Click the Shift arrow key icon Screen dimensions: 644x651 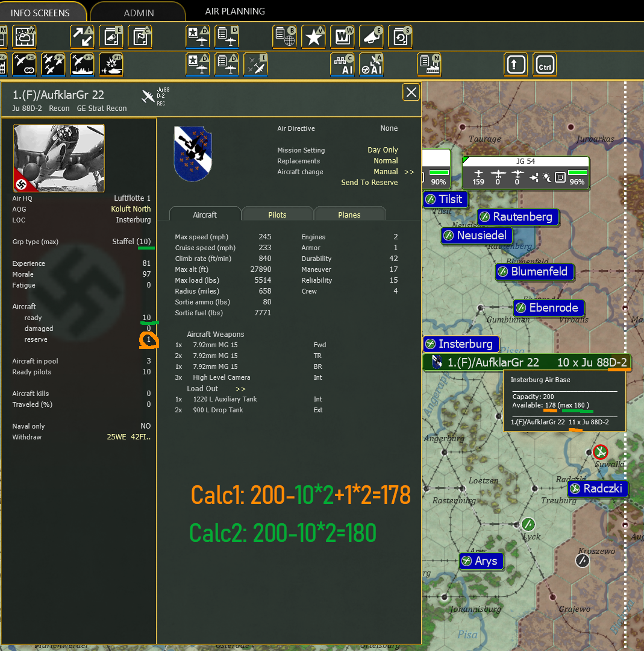pos(516,64)
